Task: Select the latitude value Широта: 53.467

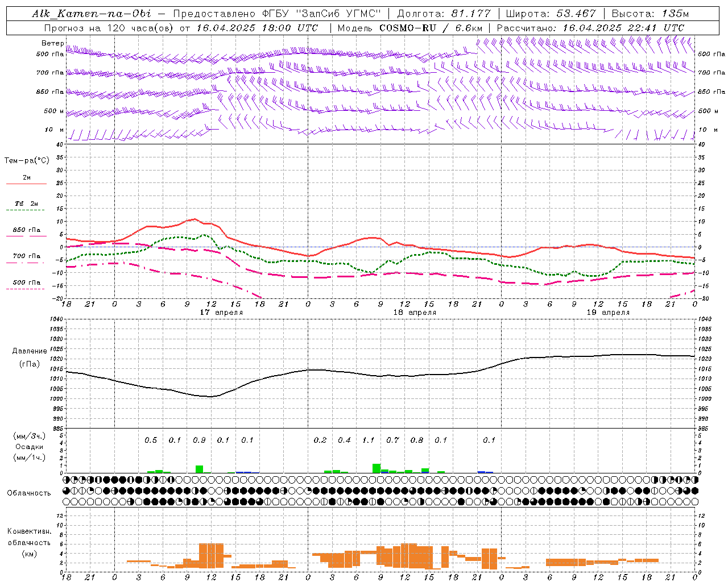Action: click(551, 14)
